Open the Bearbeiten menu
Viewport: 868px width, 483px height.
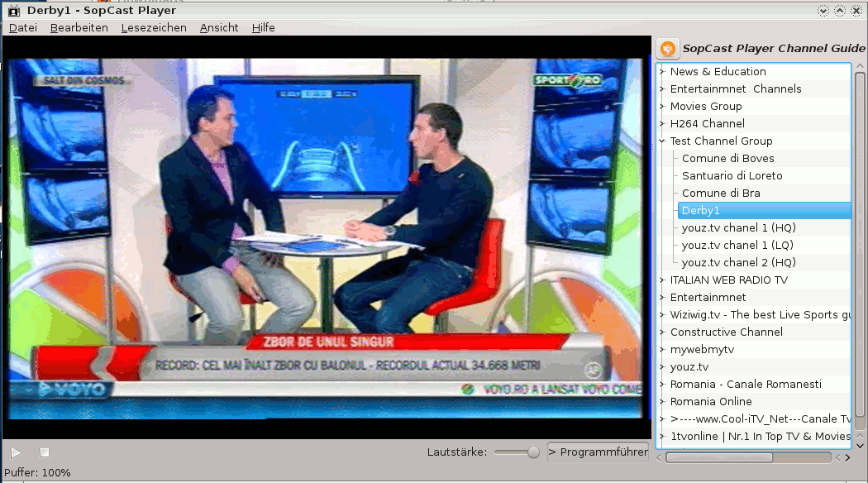coord(79,27)
